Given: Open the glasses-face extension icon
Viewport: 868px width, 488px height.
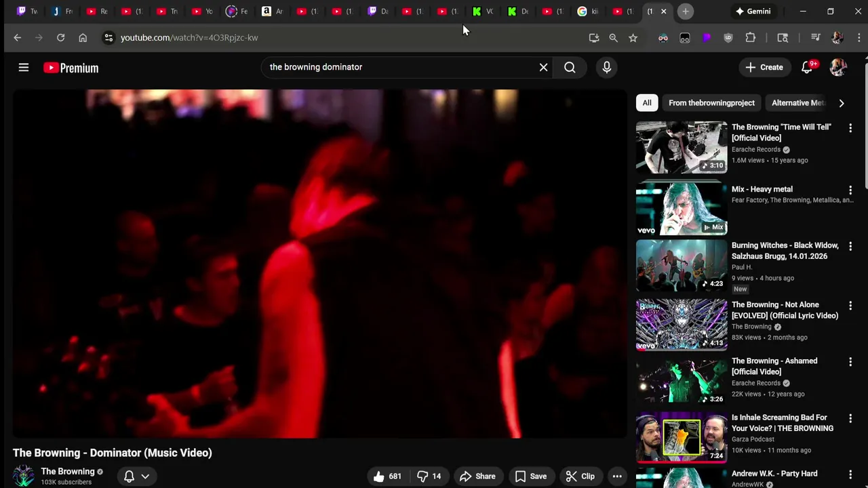Looking at the screenshot, I should [663, 38].
